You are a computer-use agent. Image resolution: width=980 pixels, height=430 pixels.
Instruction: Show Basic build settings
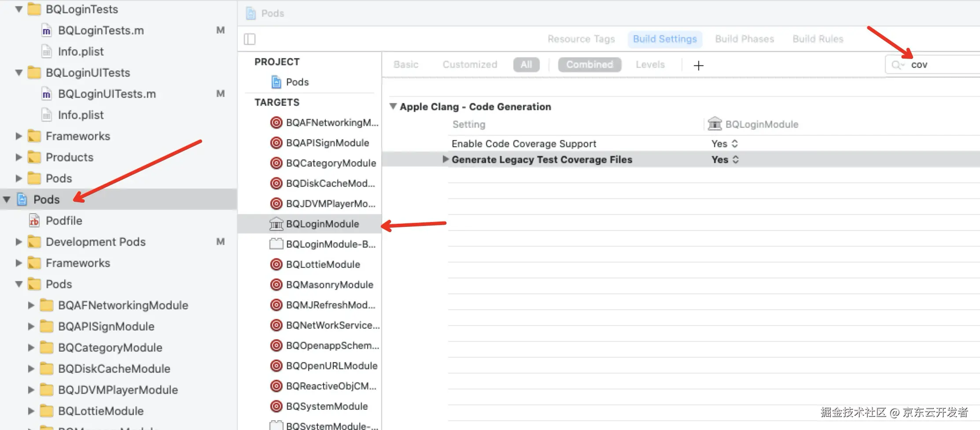406,65
